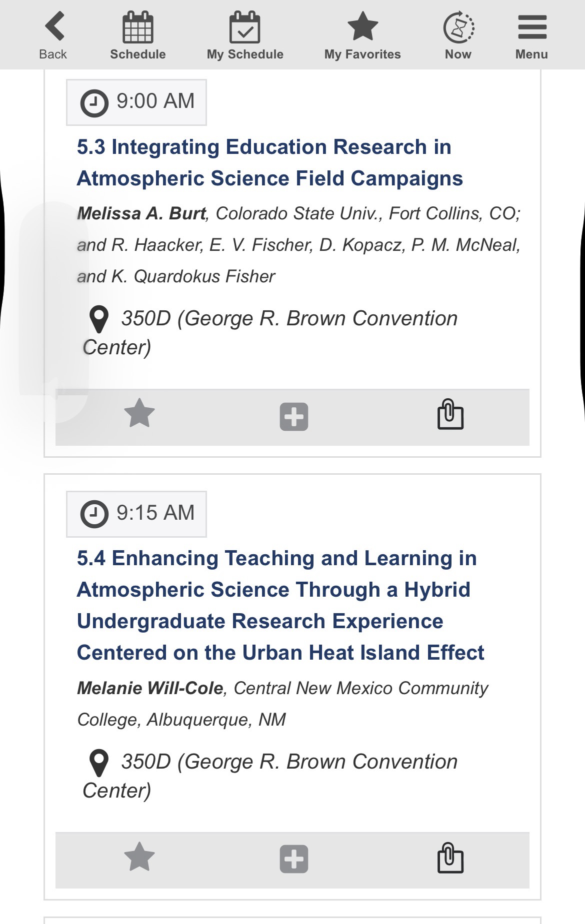Viewport: 585px width, 924px height.
Task: Tap location pin for session 5.3
Action: (98, 319)
